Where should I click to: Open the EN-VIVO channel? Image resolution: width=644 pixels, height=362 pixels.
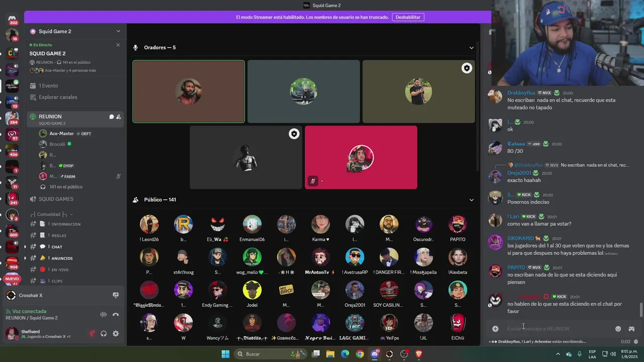coord(60,269)
